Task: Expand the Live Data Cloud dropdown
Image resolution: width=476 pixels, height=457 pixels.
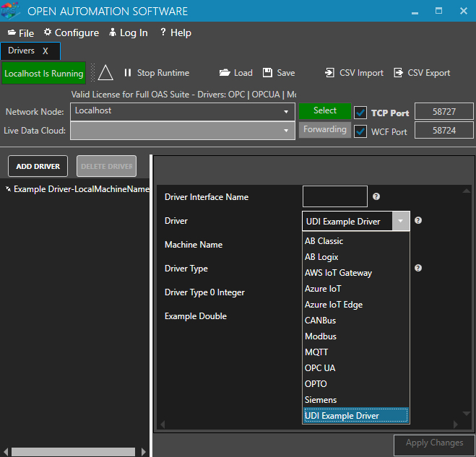Action: pyautogui.click(x=285, y=131)
